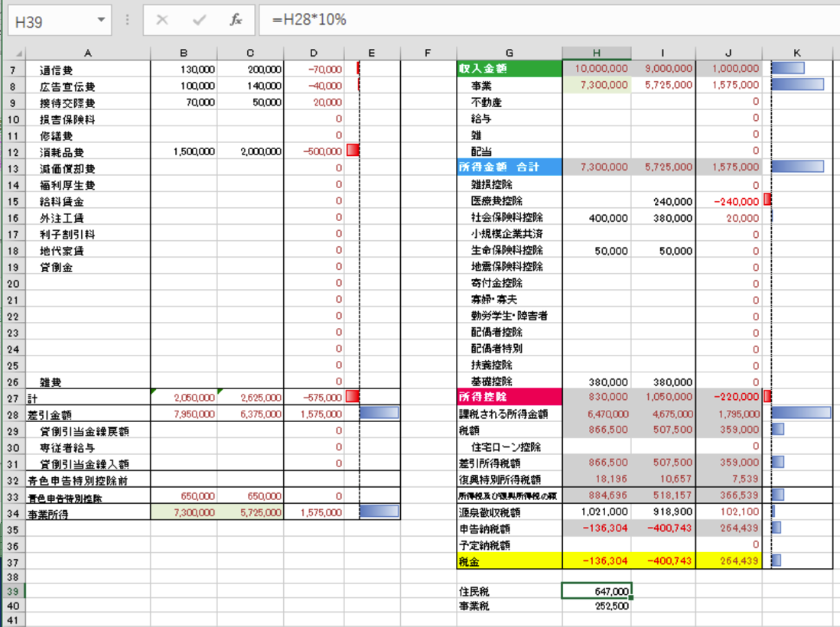Click the 2,050,000 total in 計 row
This screenshot has width=840, height=627.
coord(184,398)
